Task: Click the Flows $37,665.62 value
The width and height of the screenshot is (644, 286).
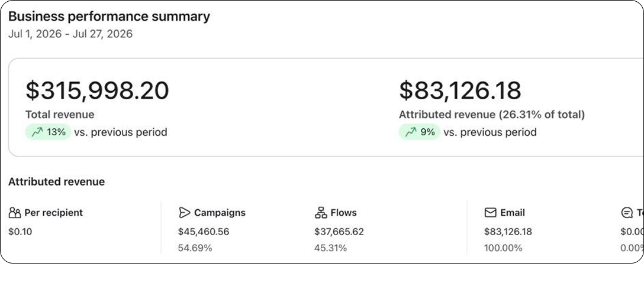Action: point(339,232)
